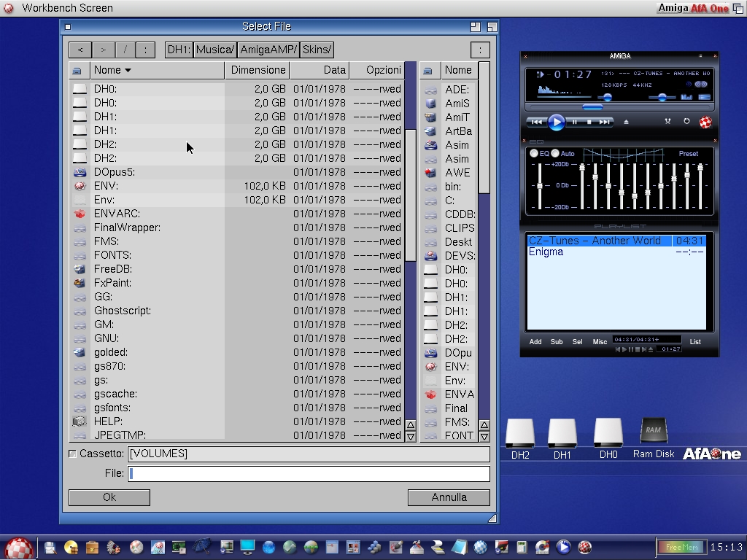Screen dimensions: 747x560
Task: Open the equalizer Preset menu
Action: [x=688, y=154]
